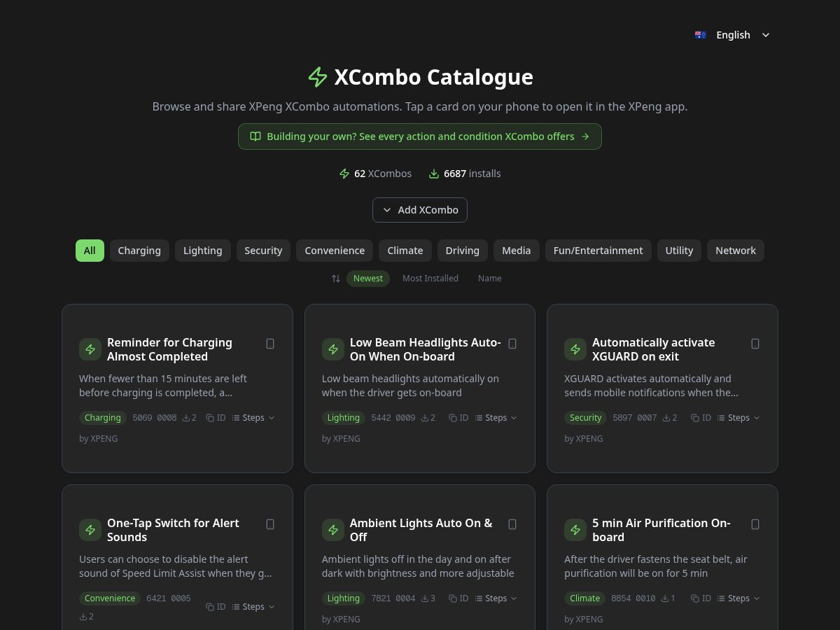Expand Steps for Low Beam Headlights card
Screen dimensions: 840x630
[496, 418]
